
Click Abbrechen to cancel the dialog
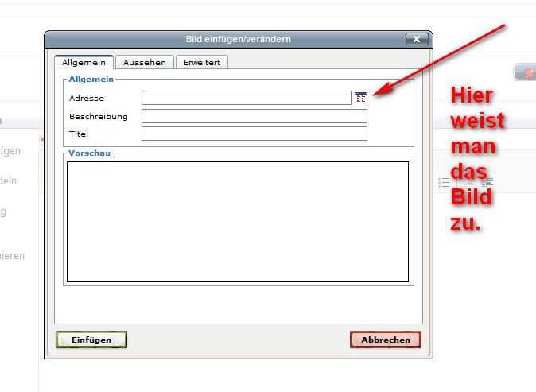click(386, 340)
